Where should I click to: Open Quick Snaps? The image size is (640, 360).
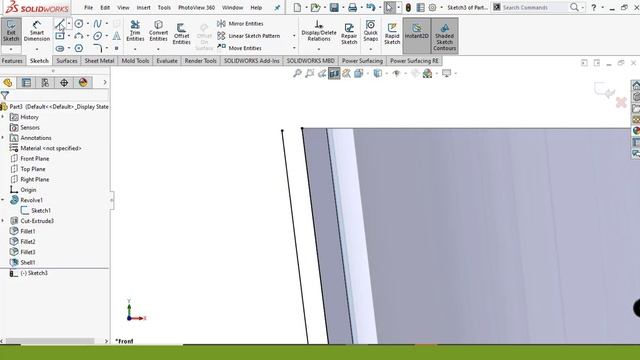[x=371, y=31]
